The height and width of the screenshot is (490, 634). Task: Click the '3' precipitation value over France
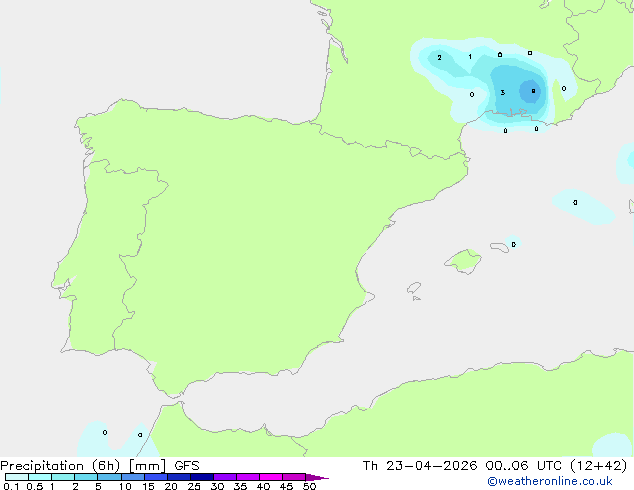tap(503, 93)
